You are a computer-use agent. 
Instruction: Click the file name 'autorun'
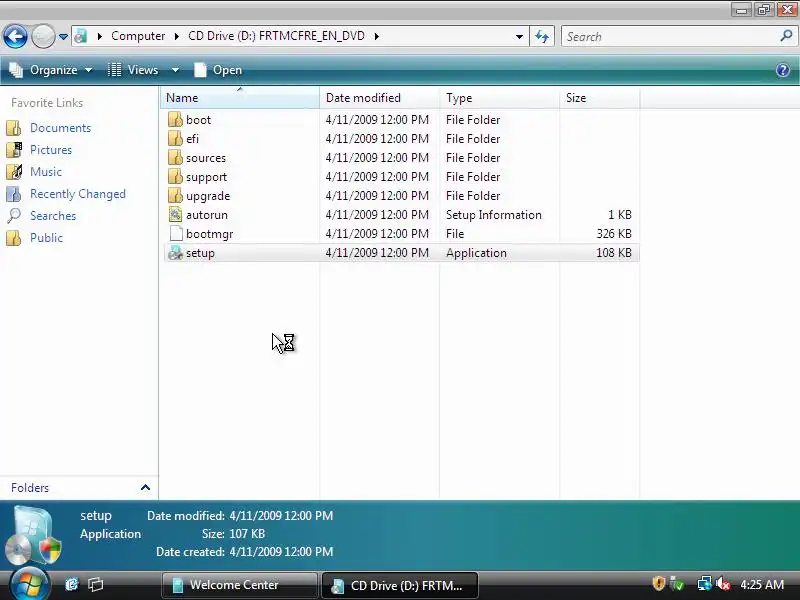point(207,215)
